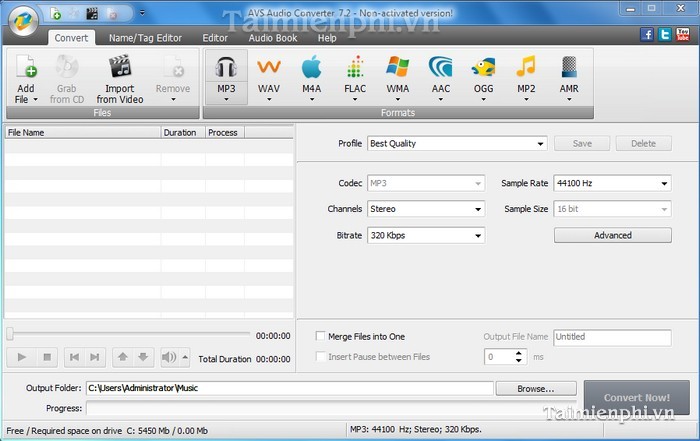Enable Merge Files into One checkbox
700x441 pixels.
point(320,336)
